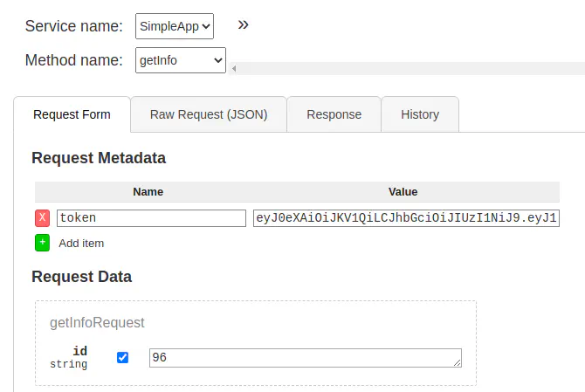Expand the Method name getInfo dropdown

point(181,60)
